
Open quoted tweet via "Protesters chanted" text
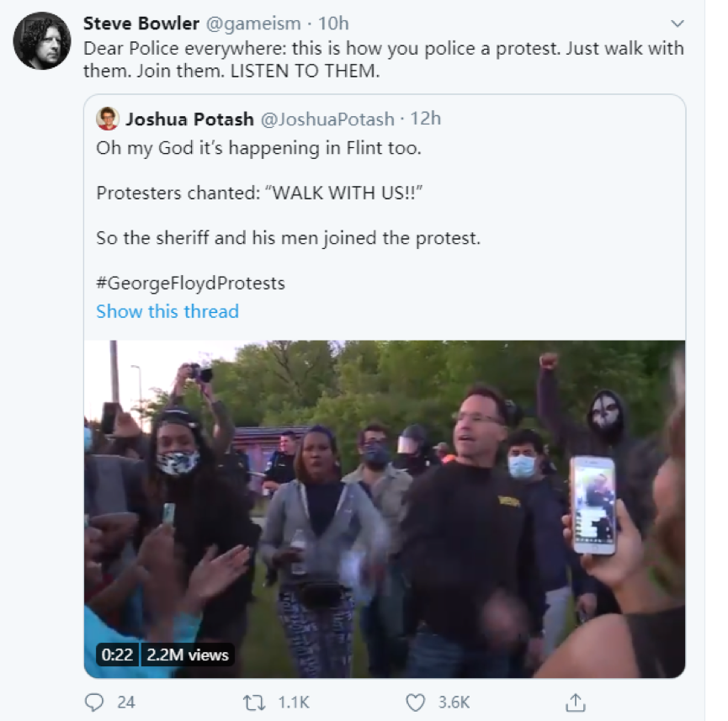coord(258,193)
